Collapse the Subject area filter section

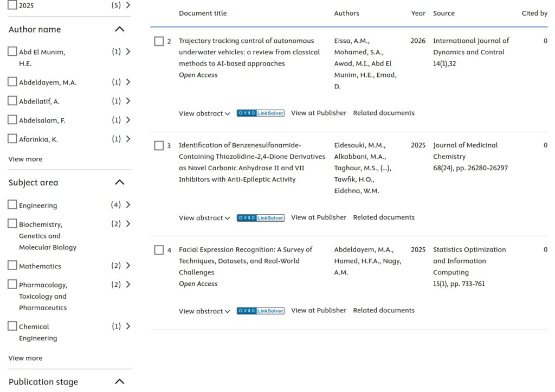coord(120,182)
